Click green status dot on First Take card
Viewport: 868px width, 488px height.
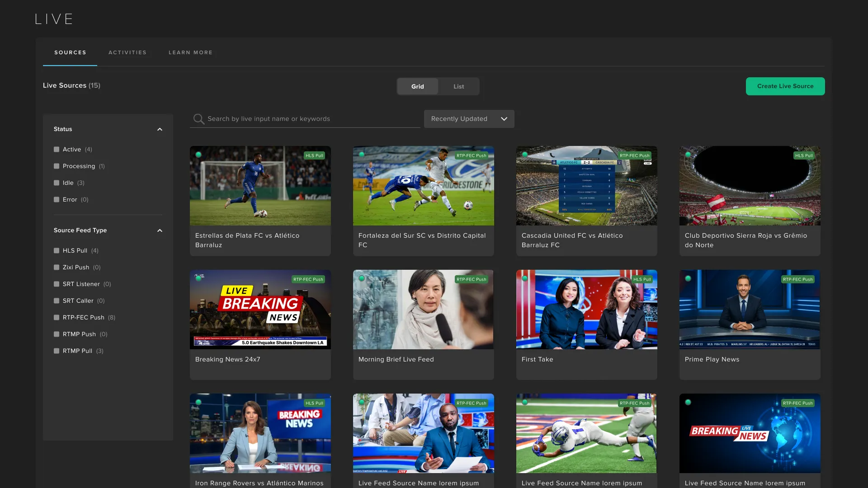click(x=525, y=278)
